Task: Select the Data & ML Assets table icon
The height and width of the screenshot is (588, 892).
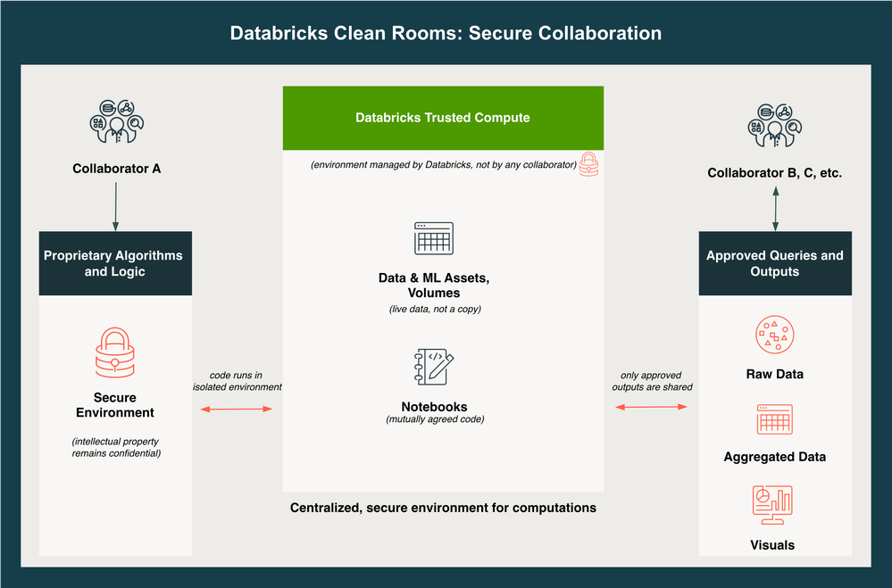Action: click(x=434, y=239)
